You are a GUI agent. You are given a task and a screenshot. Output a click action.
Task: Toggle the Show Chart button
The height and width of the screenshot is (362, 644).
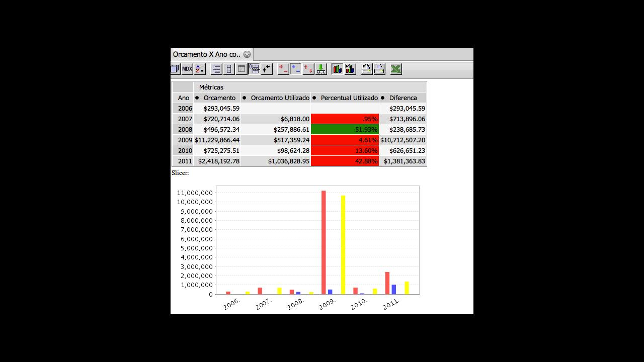[x=337, y=69]
